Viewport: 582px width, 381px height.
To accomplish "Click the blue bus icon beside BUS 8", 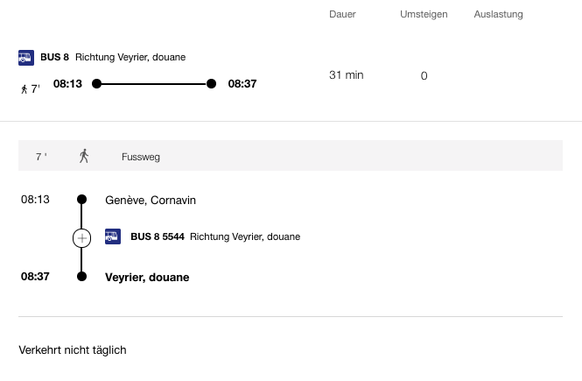I will click(26, 58).
